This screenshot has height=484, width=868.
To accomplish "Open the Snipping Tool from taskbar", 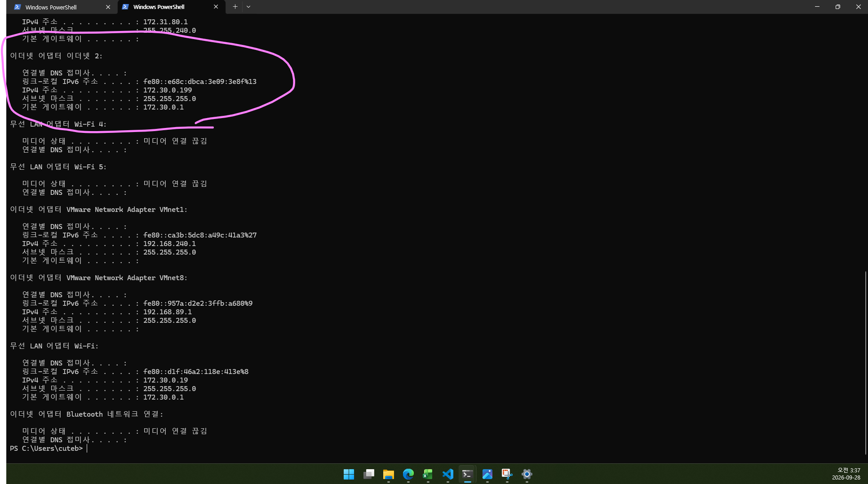I will tap(507, 474).
